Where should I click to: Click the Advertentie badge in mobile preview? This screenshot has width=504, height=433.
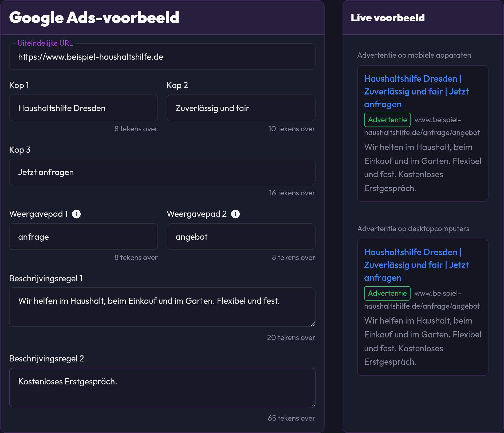(387, 120)
